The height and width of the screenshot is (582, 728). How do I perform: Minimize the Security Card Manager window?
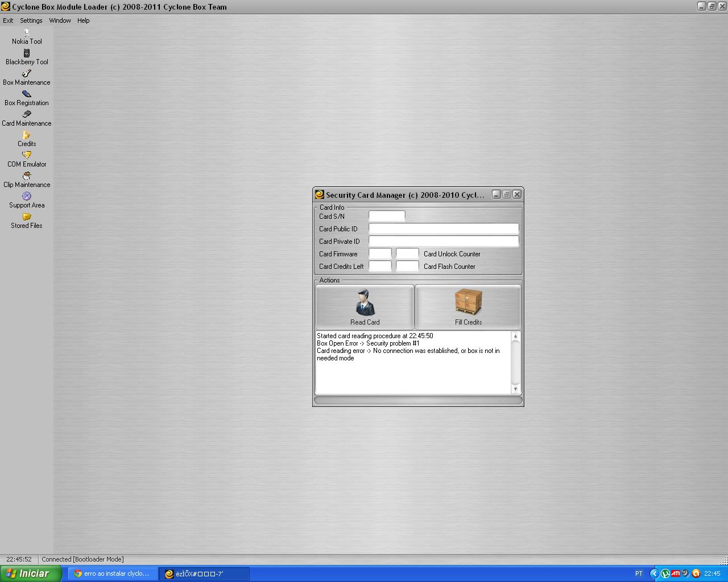point(496,194)
